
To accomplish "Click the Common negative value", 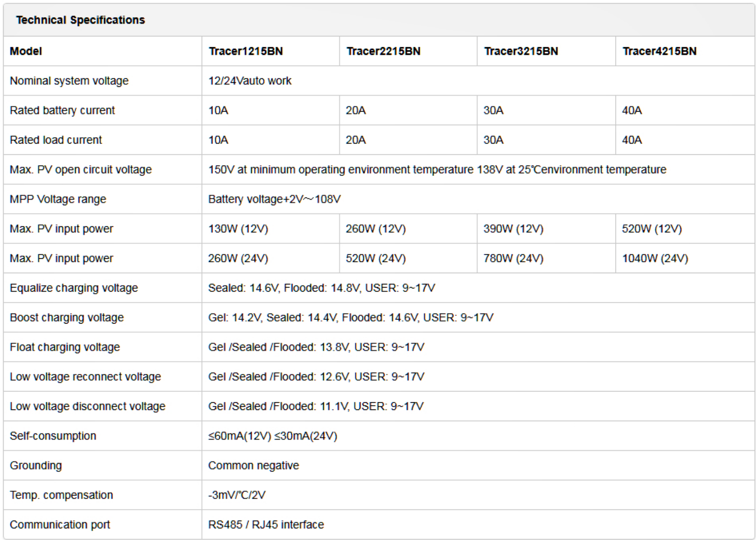I will (x=254, y=466).
